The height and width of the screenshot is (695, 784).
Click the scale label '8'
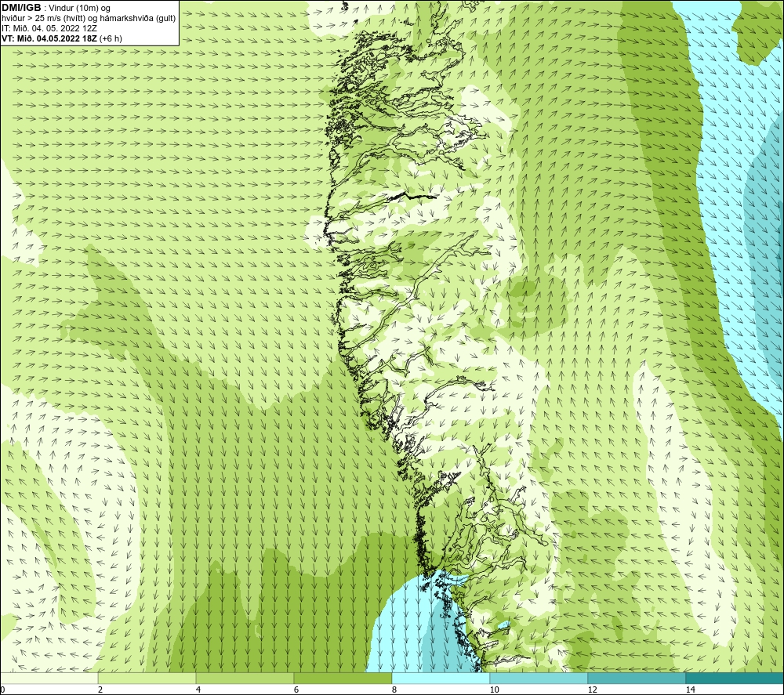(x=394, y=690)
